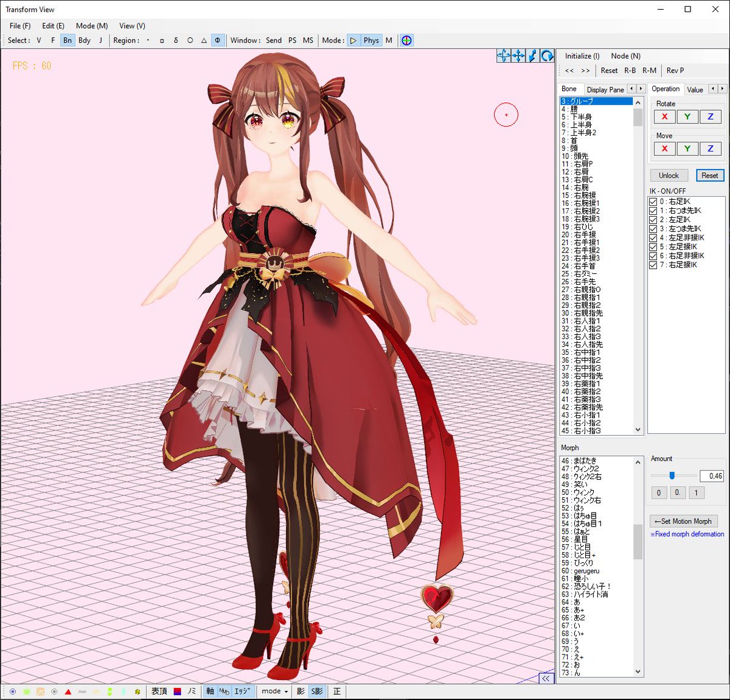Click the camera orbit icon above the viewport

tap(502, 56)
